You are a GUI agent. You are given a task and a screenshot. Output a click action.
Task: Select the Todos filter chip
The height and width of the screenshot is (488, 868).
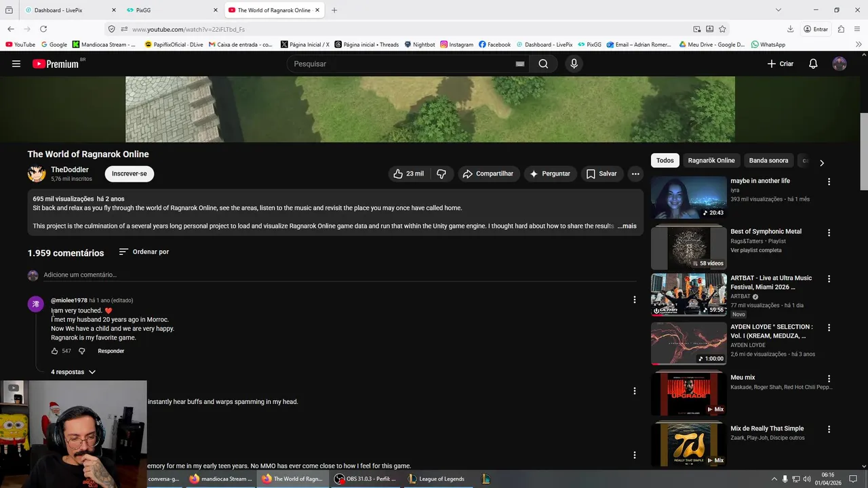pyautogui.click(x=665, y=161)
